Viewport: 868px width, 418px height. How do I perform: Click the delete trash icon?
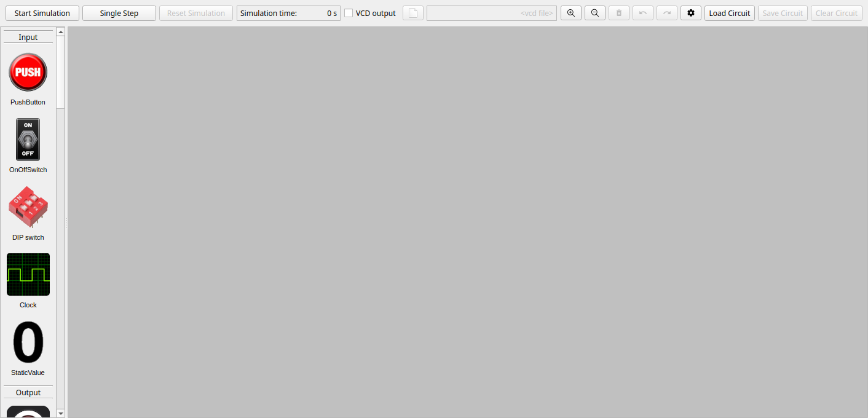click(x=619, y=13)
